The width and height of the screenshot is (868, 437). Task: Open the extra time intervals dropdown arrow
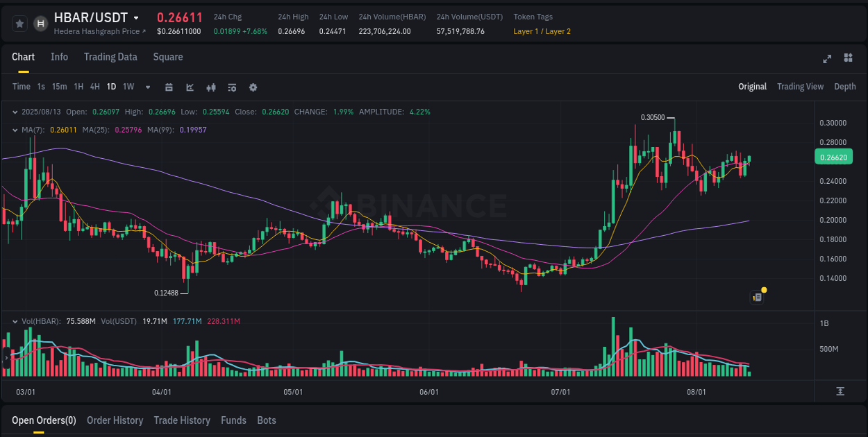pos(147,87)
